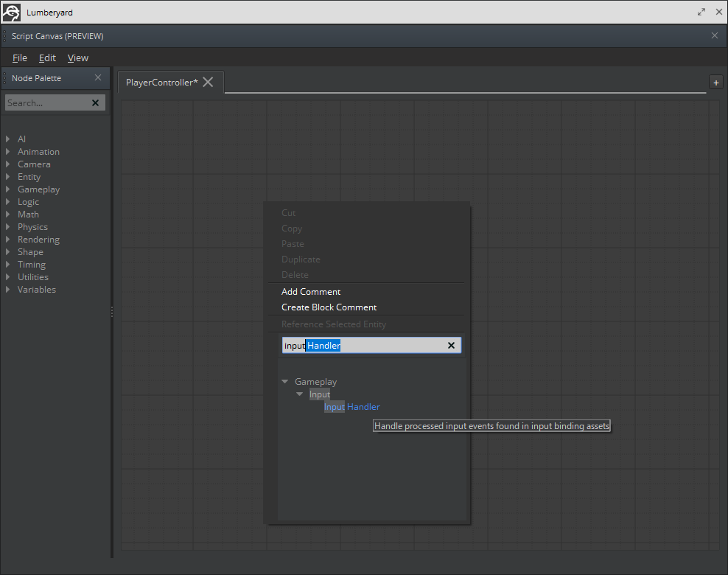Select Animation label in Node Palette
Screen dimensions: 728x575
pyautogui.click(x=38, y=151)
